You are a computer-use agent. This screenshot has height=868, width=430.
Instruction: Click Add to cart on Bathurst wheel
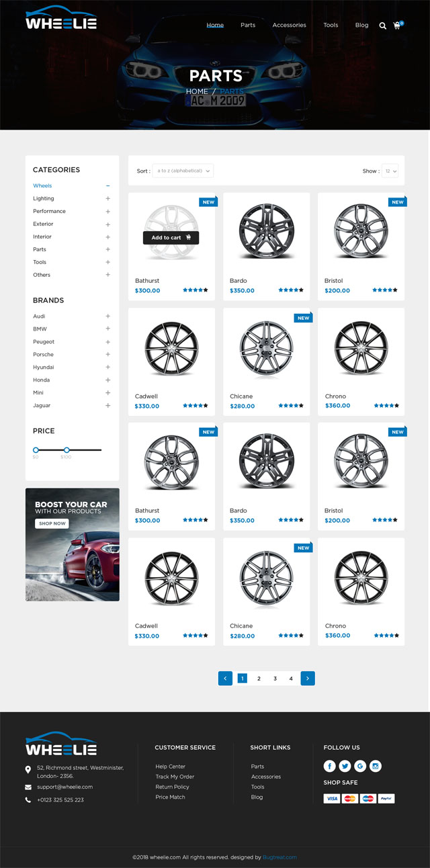[x=171, y=237]
